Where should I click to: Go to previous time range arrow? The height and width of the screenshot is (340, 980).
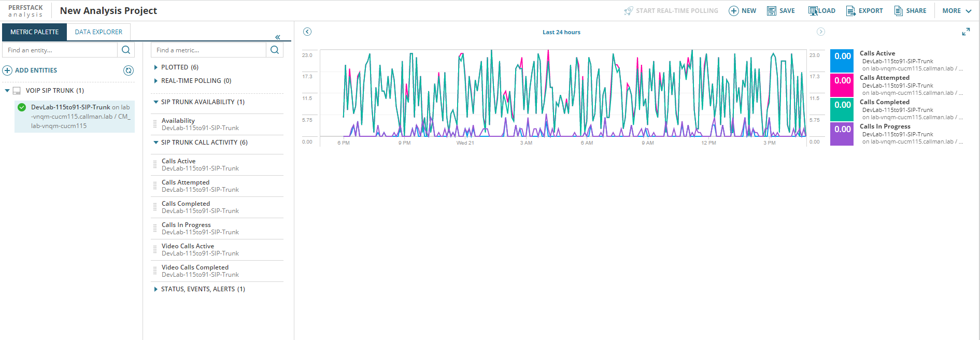(x=307, y=32)
